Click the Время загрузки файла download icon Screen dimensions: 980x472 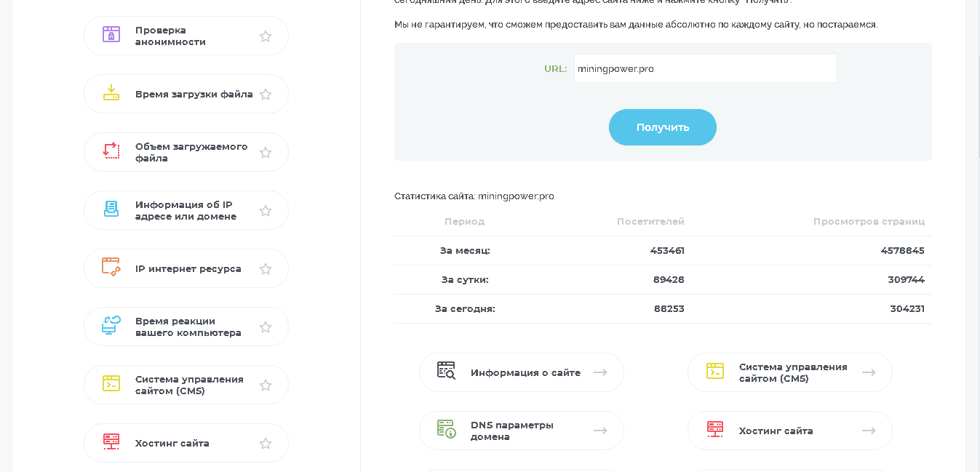(x=111, y=93)
